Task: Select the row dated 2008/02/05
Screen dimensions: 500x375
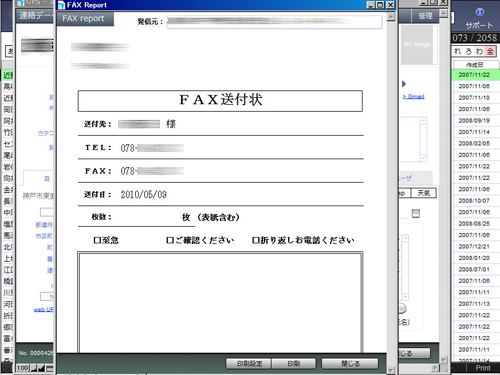Action: pos(476,143)
